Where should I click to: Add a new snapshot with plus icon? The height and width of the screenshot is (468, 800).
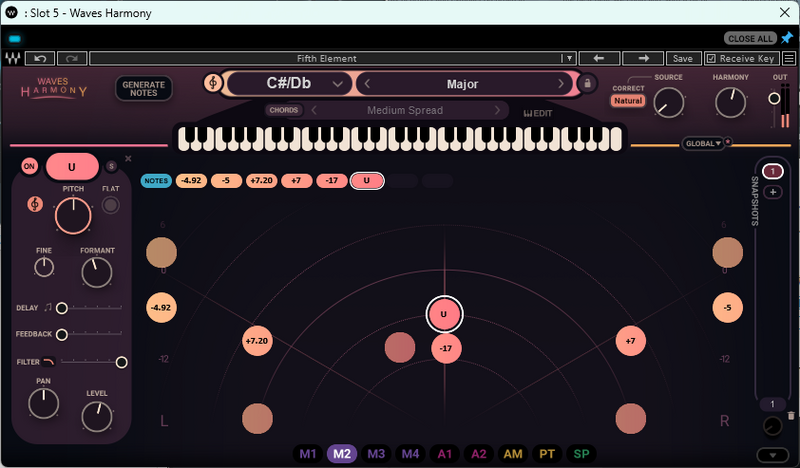[773, 192]
